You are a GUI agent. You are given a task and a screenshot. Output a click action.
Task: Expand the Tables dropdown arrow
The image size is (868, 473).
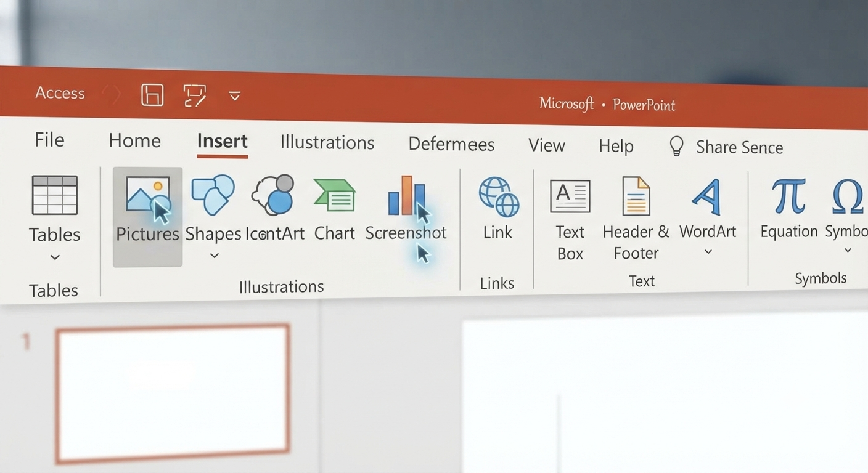tap(55, 257)
